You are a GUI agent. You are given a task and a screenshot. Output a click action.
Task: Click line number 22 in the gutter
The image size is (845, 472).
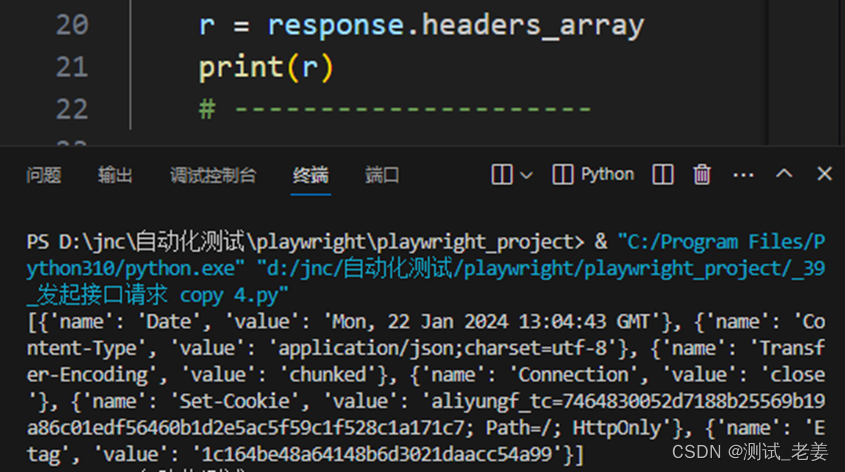72,109
